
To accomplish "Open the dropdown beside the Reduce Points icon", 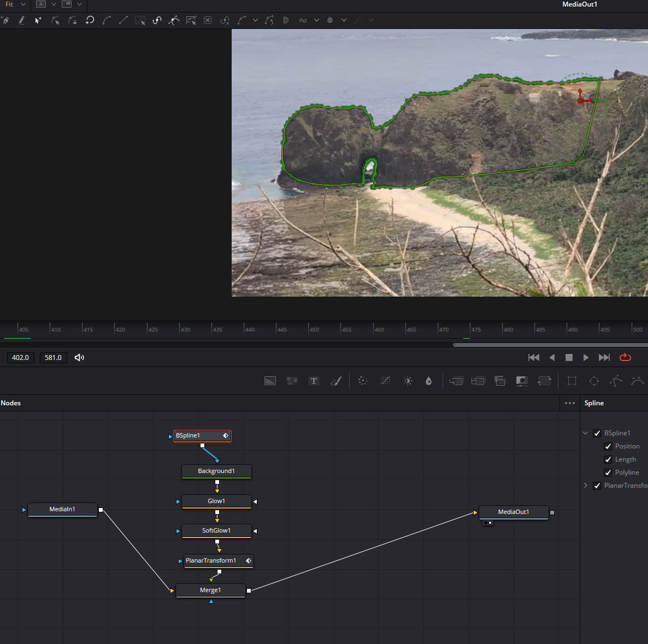I will click(255, 20).
